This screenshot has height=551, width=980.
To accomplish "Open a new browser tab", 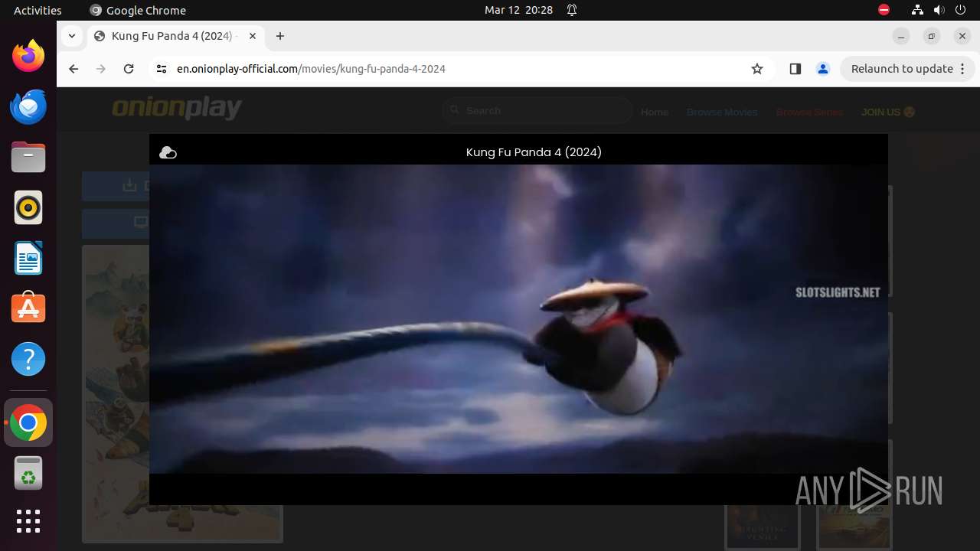I will [280, 36].
